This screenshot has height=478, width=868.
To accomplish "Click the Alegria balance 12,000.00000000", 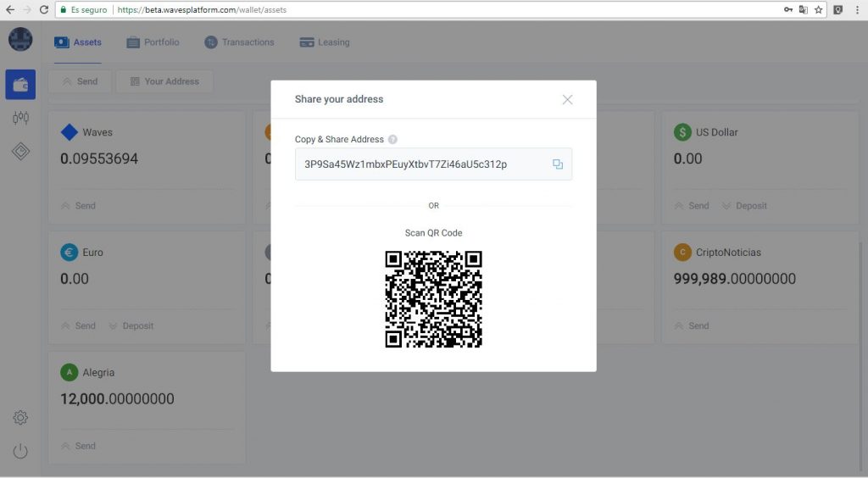I will (x=117, y=399).
